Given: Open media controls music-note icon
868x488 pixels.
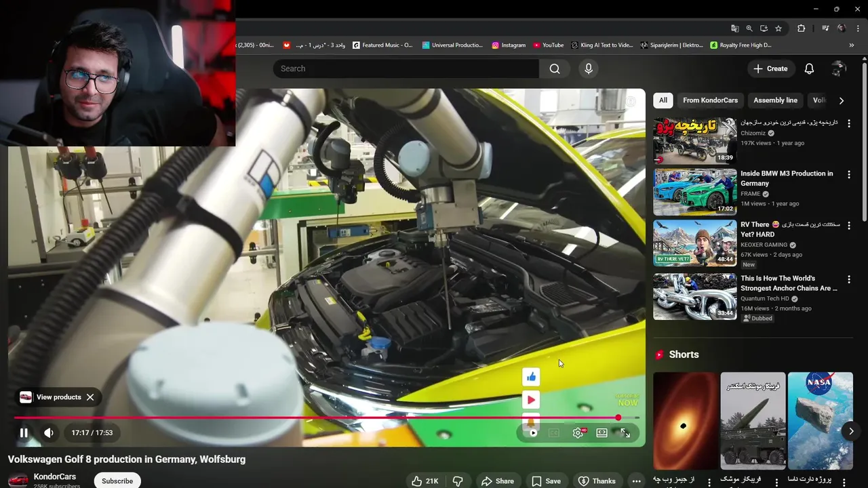Looking at the screenshot, I should (x=825, y=28).
